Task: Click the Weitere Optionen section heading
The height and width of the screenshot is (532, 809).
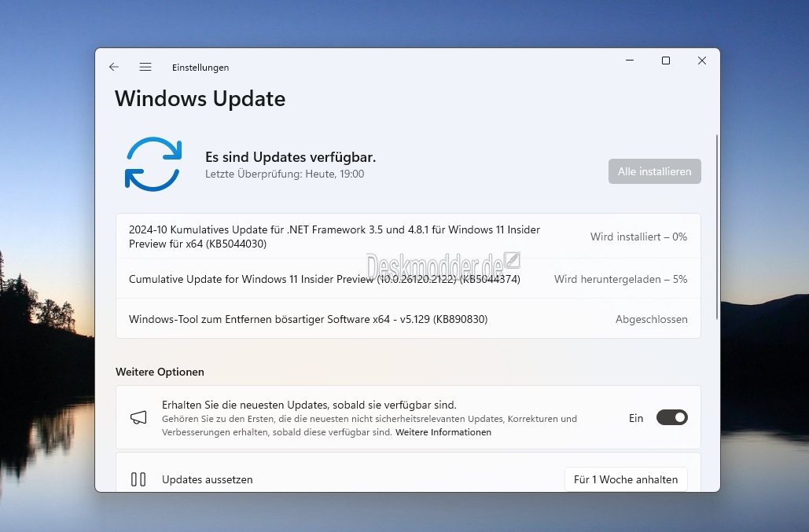Action: tap(160, 372)
